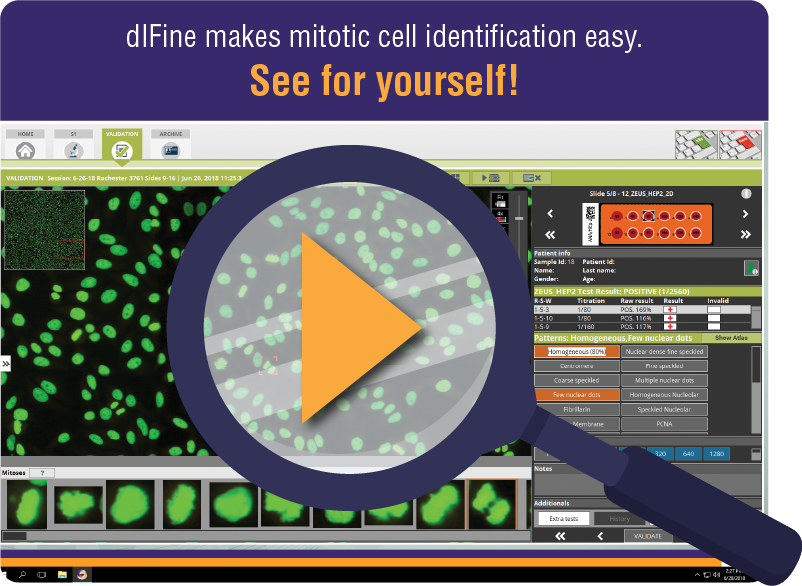
Task: Click the toolbar icon with the X mark
Action: coord(531,177)
